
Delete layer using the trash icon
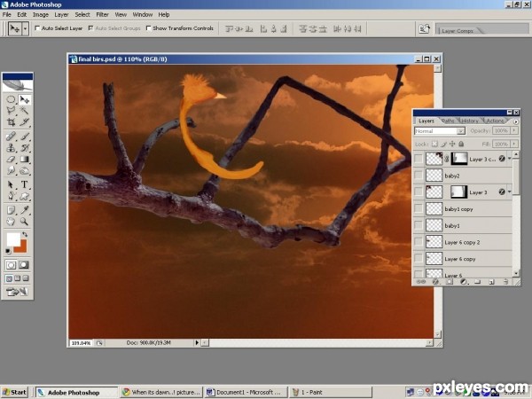pos(505,282)
